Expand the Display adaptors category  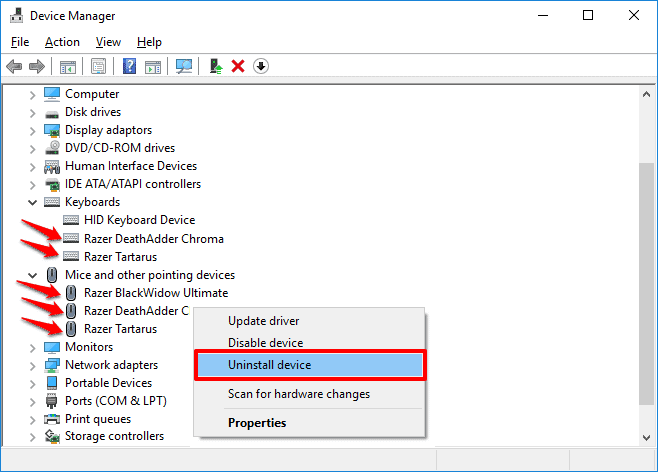[32, 131]
